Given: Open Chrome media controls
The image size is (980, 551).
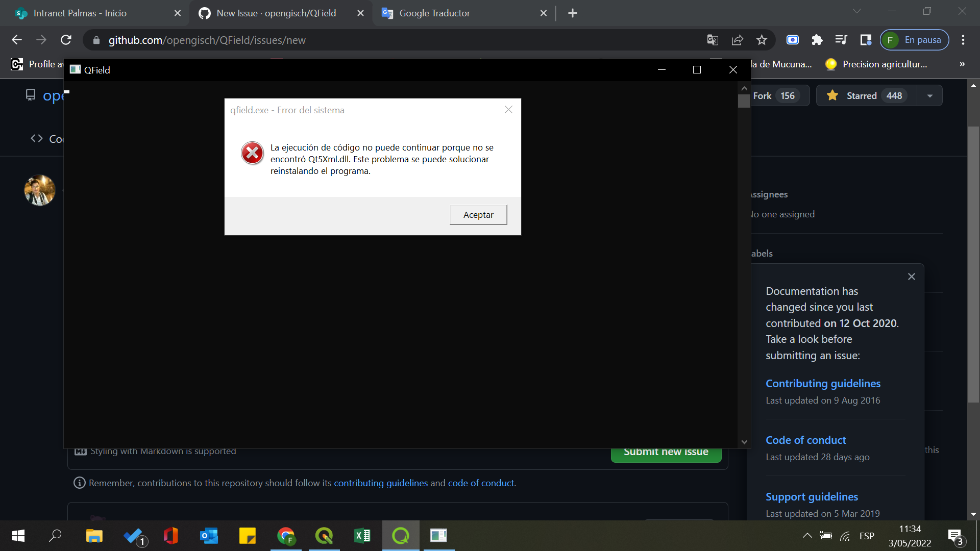Looking at the screenshot, I should point(841,40).
